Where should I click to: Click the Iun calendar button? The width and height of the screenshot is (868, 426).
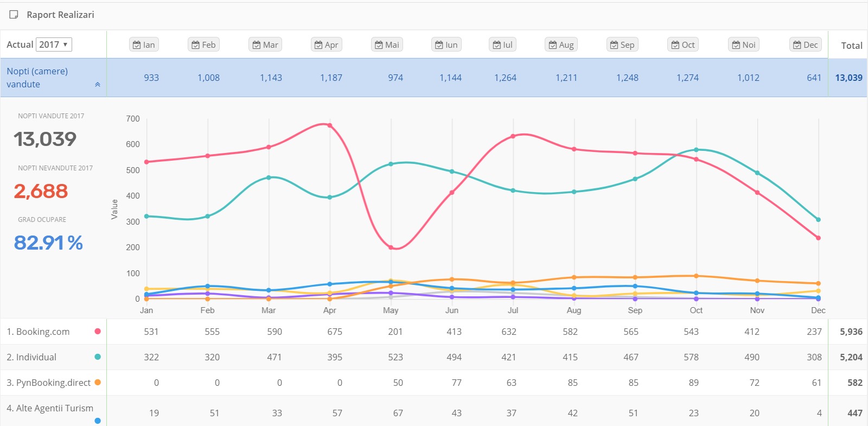446,44
